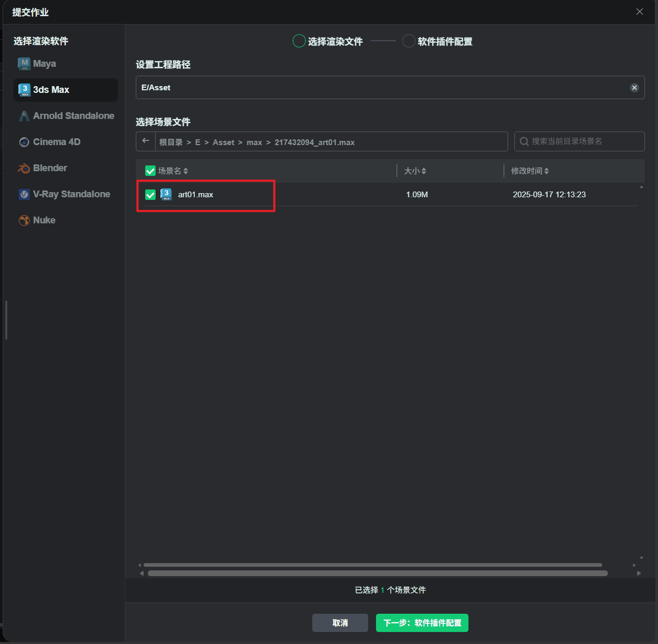Navigate to max folder in the breadcrumb
658x644 pixels.
click(x=254, y=142)
